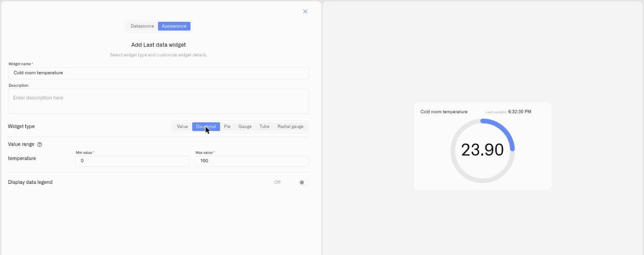Toggle the Display data legend switch
Image resolution: width=644 pixels, height=255 pixels.
(304, 183)
